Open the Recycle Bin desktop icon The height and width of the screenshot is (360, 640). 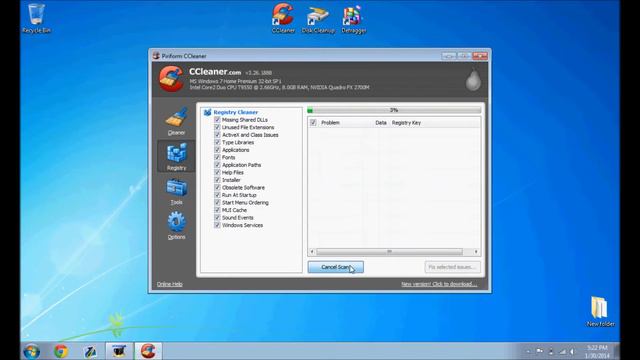[36, 19]
